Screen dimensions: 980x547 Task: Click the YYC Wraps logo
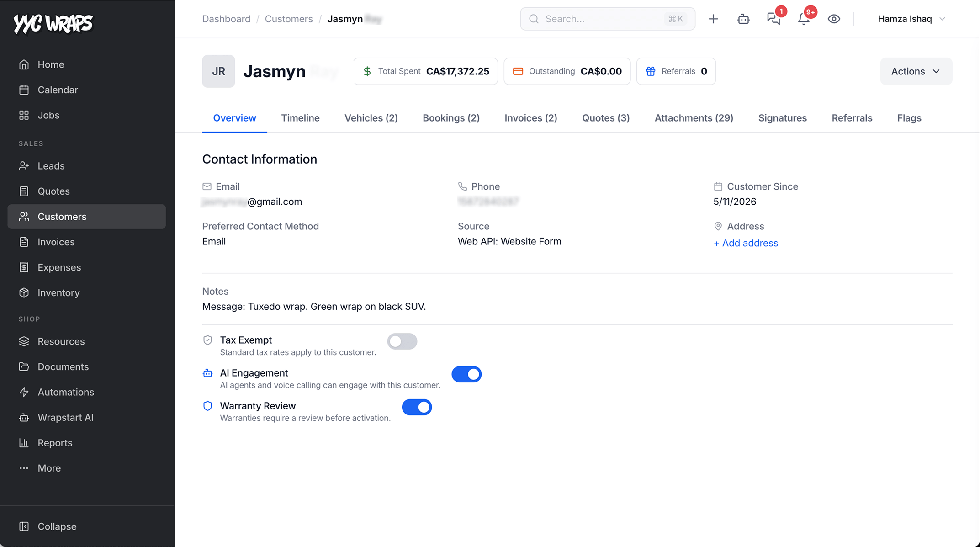click(x=53, y=23)
